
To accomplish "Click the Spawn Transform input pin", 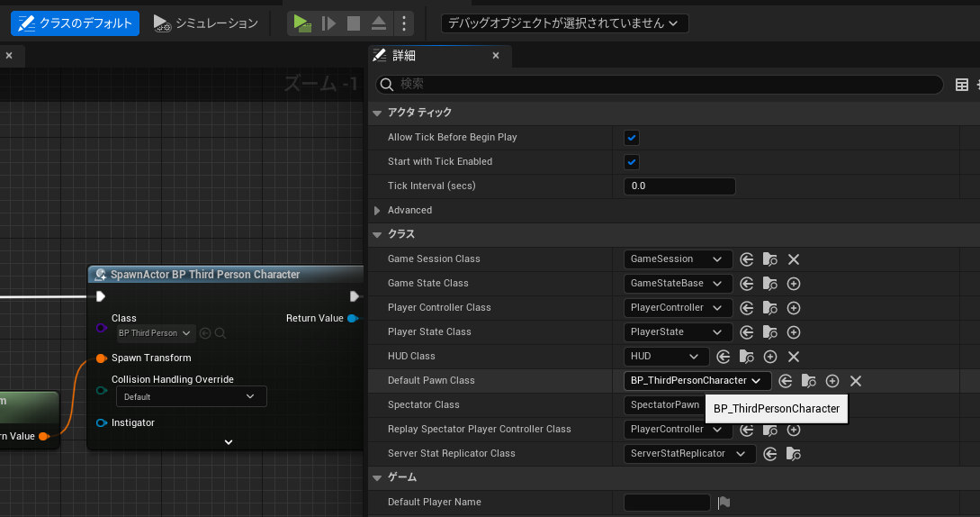I will 102,358.
